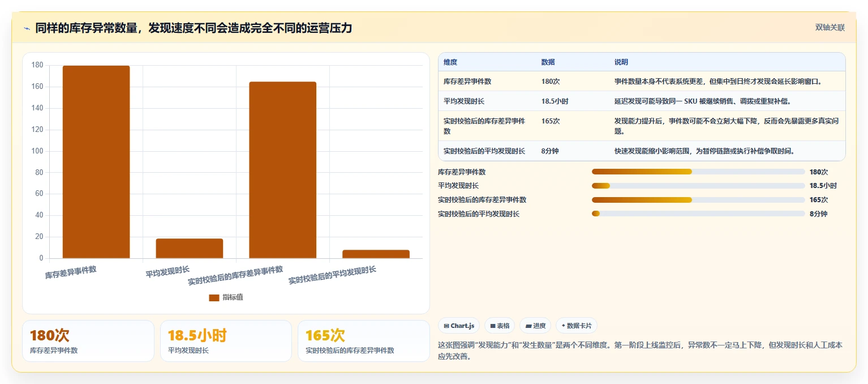Click the explanation starting 发现能力提升后
Viewport: 868px width, 384px height.
(x=727, y=126)
